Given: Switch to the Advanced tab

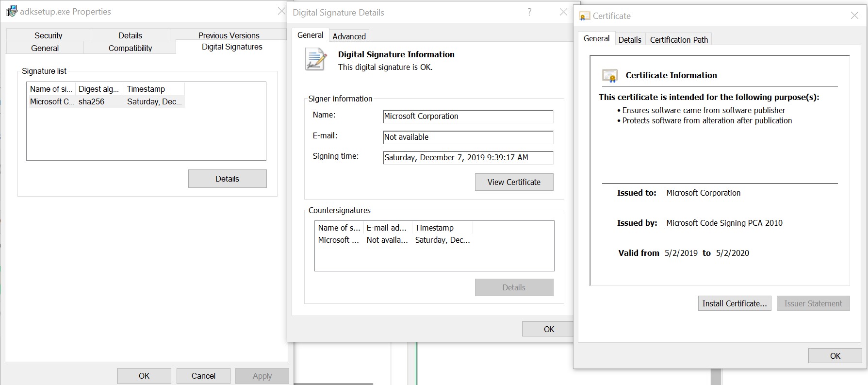Looking at the screenshot, I should point(349,36).
